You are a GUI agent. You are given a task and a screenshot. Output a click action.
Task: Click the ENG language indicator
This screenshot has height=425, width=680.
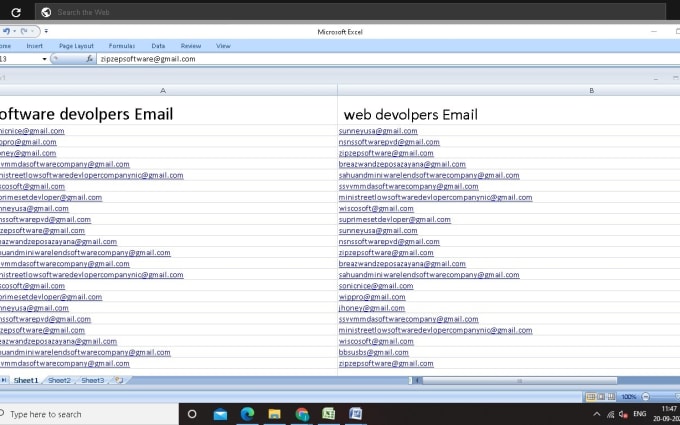tap(640, 414)
